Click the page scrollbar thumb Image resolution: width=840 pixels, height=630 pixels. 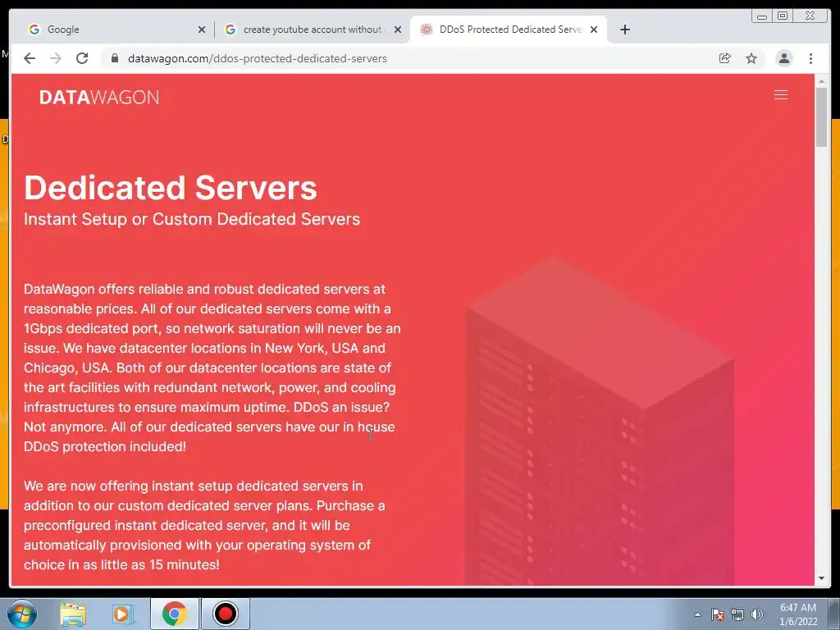(821, 116)
